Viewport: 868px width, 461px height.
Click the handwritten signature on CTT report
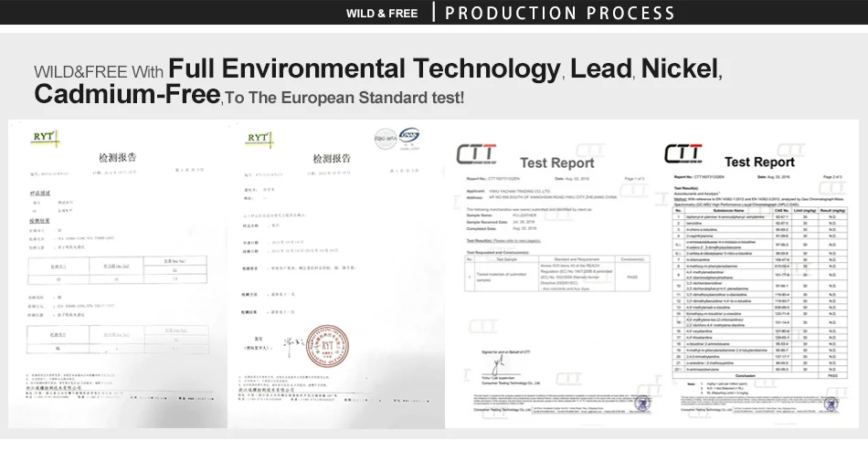[499, 365]
